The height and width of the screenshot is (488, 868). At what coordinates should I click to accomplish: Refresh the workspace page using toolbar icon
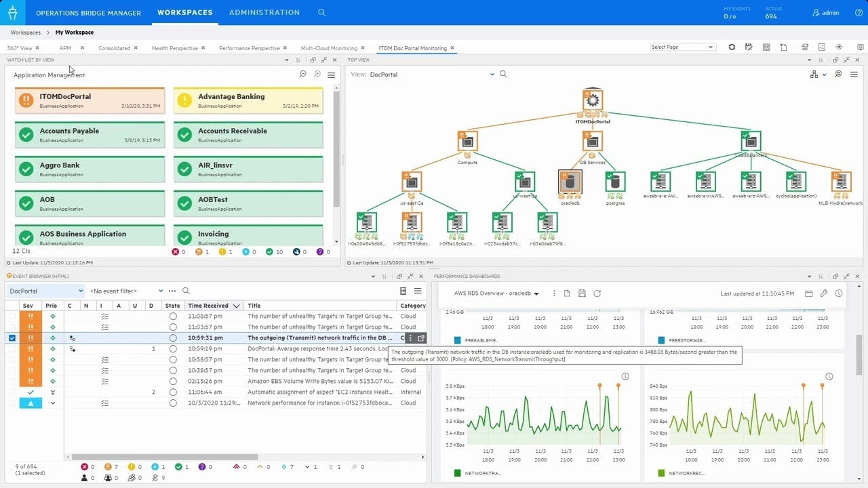pos(732,47)
